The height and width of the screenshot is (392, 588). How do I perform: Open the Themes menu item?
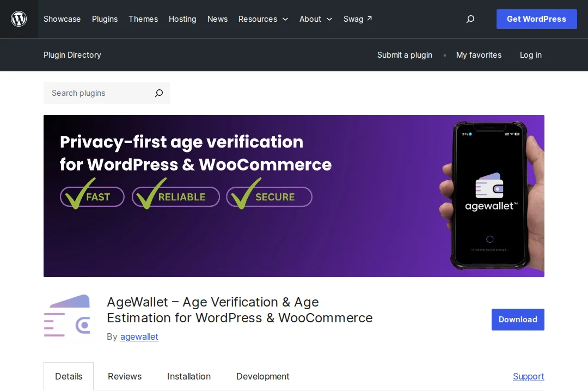tap(143, 19)
